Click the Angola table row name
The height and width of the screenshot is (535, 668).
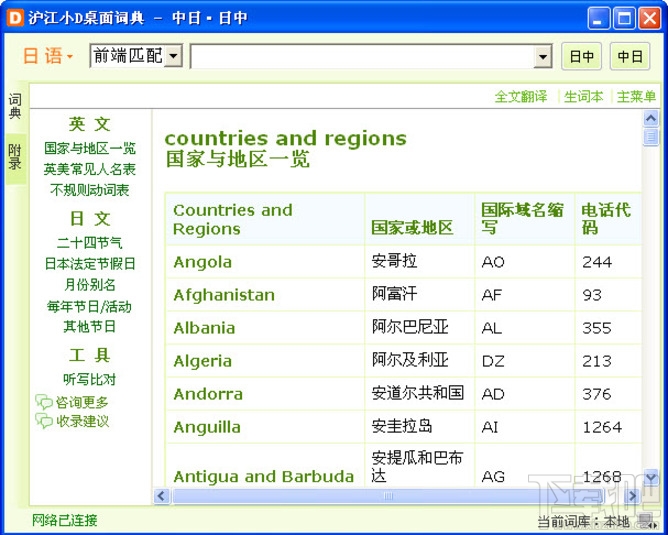pos(202,262)
